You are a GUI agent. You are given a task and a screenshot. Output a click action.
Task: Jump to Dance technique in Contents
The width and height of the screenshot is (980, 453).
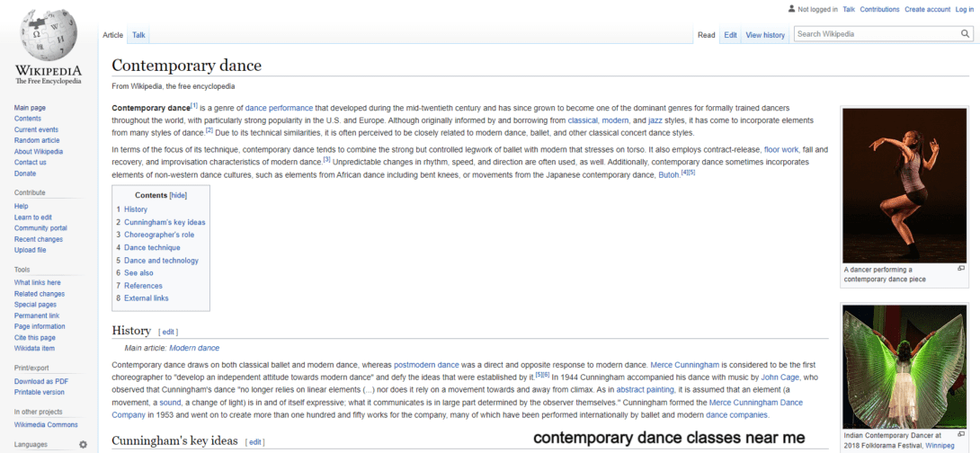tap(152, 247)
